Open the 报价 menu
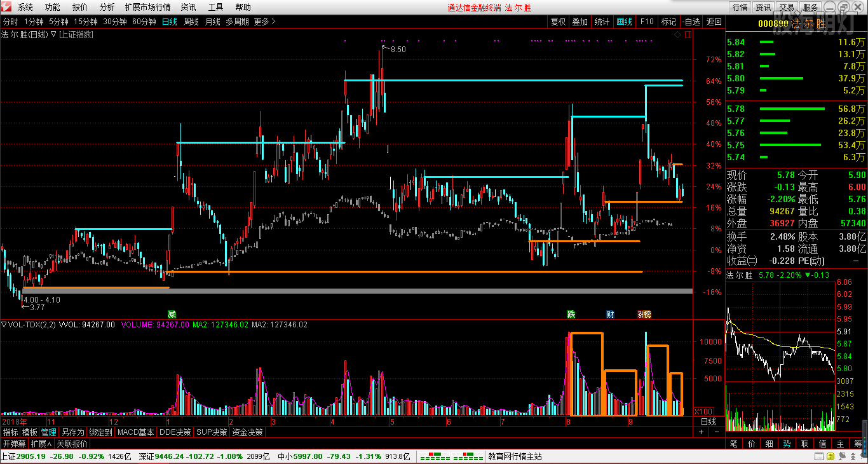This screenshot has width=868, height=464. pos(80,7)
